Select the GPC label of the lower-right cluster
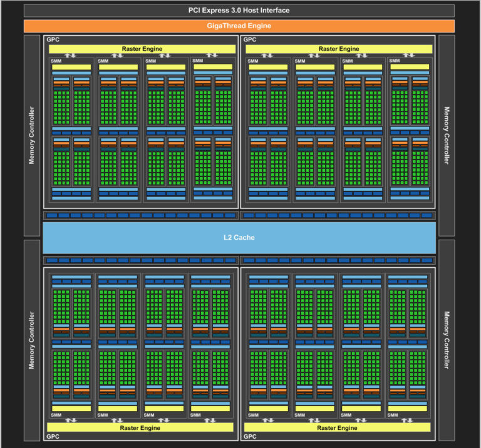The height and width of the screenshot is (448, 481). coord(250,437)
